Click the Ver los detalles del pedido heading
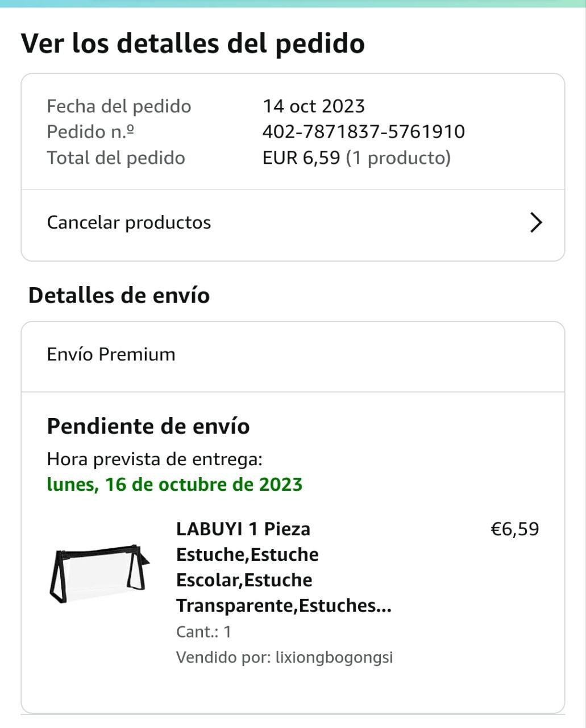The image size is (586, 728). pos(193,43)
